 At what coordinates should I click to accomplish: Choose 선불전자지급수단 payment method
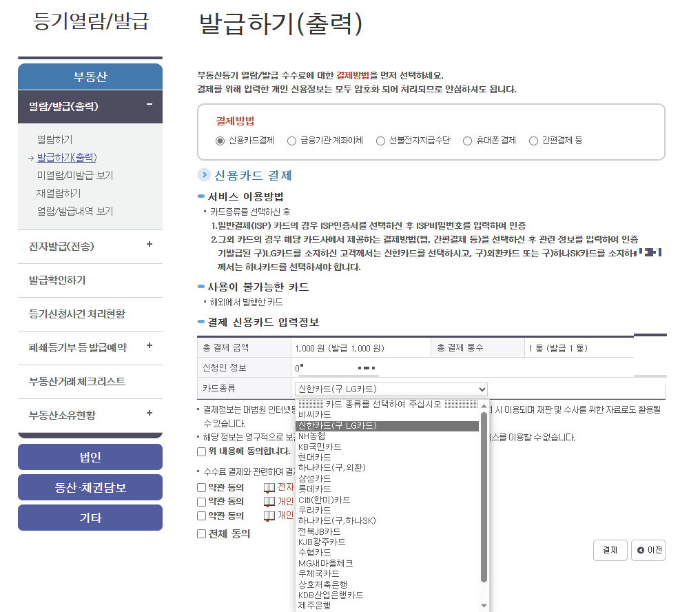tap(380, 141)
